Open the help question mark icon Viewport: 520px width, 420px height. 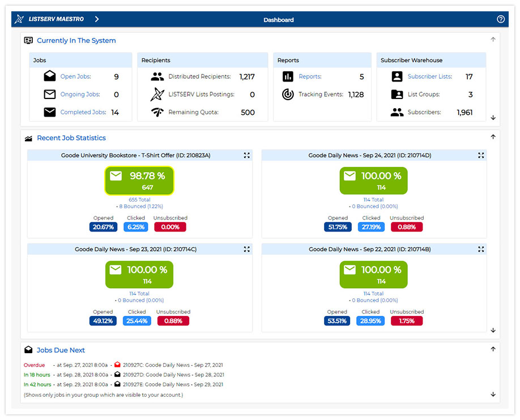[x=500, y=19]
